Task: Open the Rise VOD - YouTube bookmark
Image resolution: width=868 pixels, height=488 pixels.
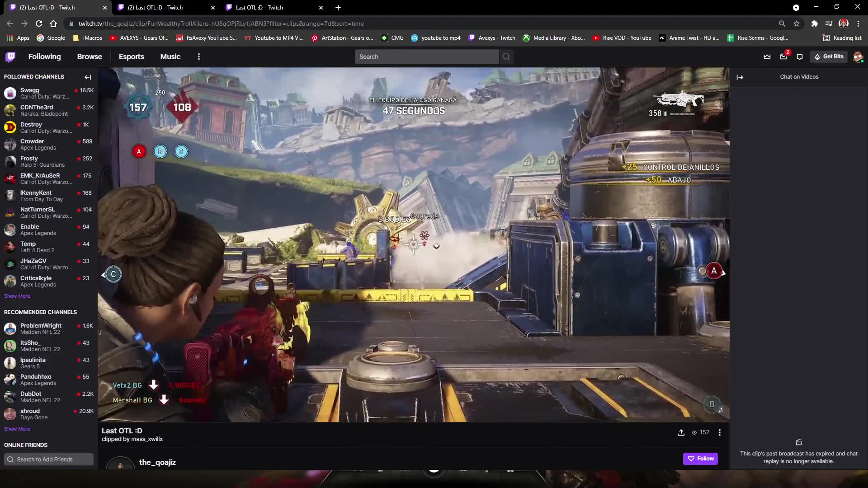Action: point(622,38)
